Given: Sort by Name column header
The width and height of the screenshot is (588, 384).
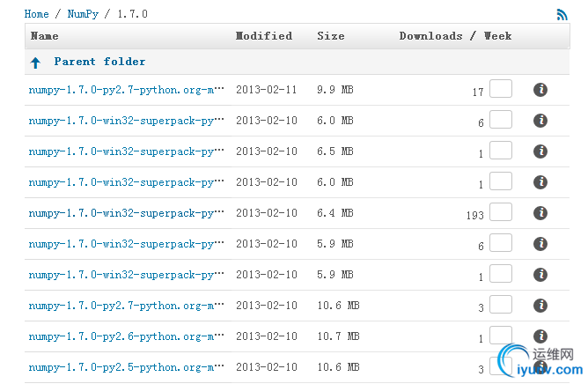Looking at the screenshot, I should coord(45,36).
